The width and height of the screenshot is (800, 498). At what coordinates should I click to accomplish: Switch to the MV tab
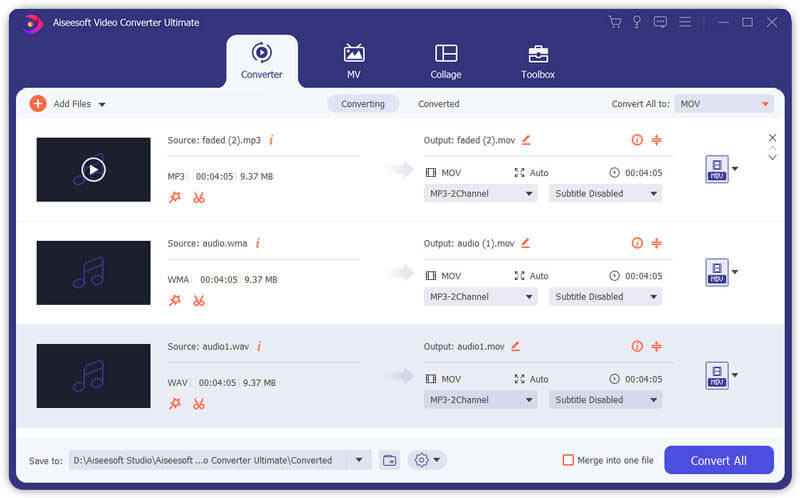[354, 61]
